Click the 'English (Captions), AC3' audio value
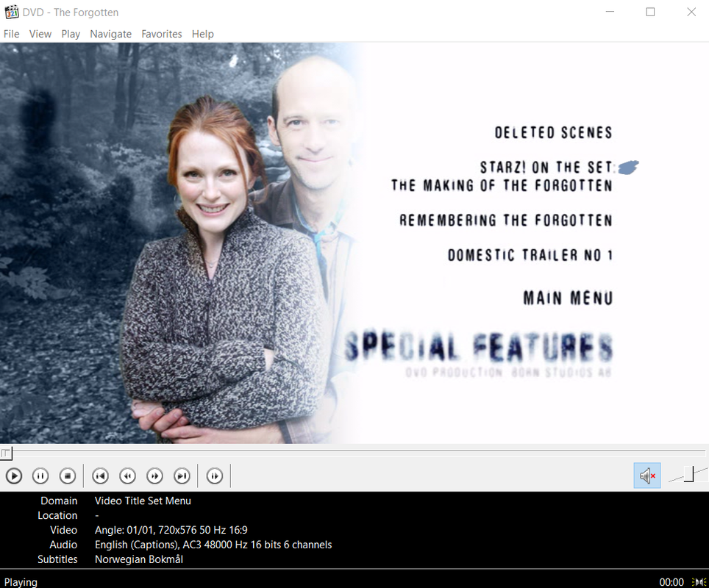 [213, 545]
